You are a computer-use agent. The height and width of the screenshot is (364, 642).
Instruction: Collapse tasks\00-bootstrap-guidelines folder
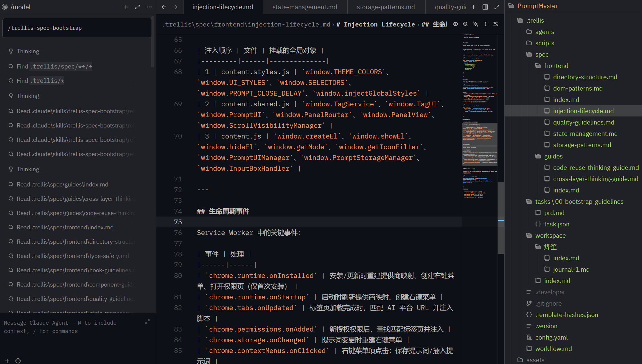pos(579,201)
